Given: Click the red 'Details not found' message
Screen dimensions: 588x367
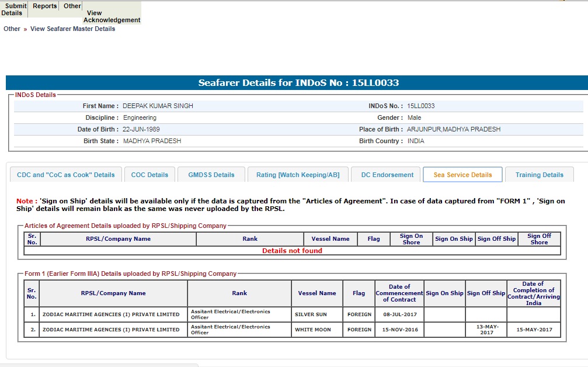Looking at the screenshot, I should (x=292, y=251).
